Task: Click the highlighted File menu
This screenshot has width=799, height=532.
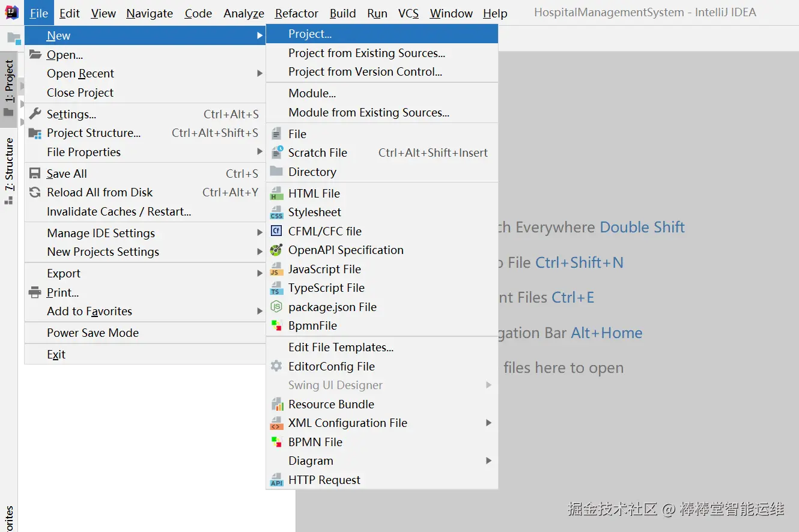Action: (39, 13)
